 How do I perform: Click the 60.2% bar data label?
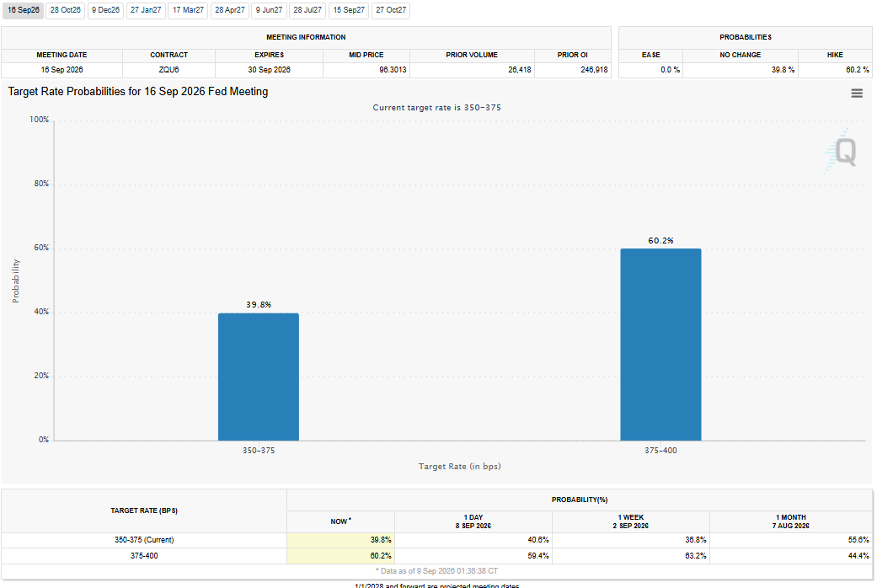(660, 241)
